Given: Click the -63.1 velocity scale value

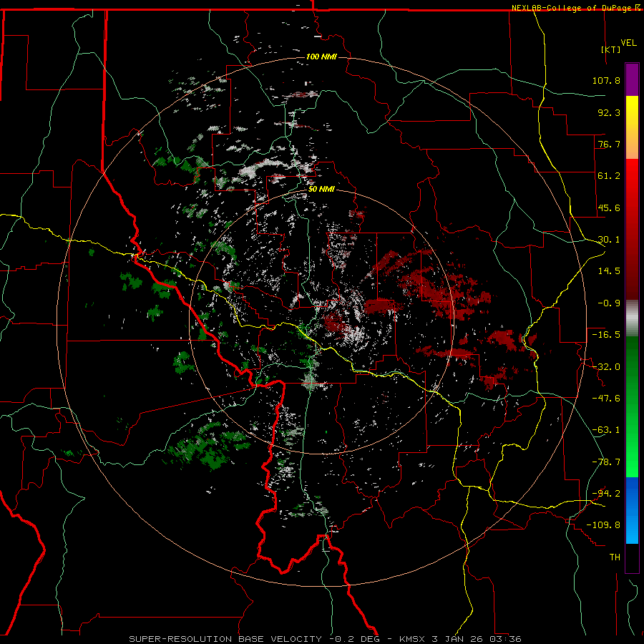Looking at the screenshot, I should coord(606,430).
